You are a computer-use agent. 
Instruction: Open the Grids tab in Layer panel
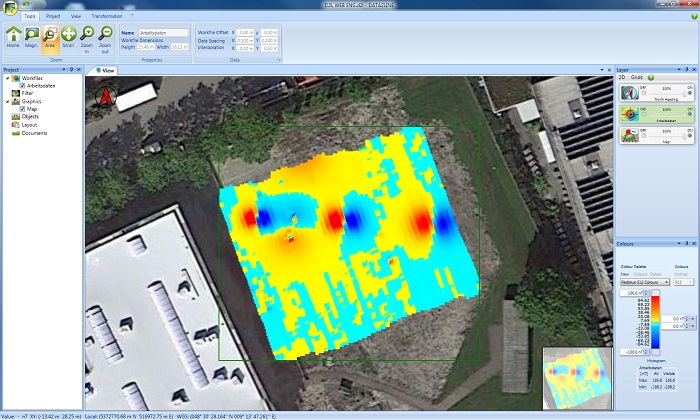click(x=636, y=77)
